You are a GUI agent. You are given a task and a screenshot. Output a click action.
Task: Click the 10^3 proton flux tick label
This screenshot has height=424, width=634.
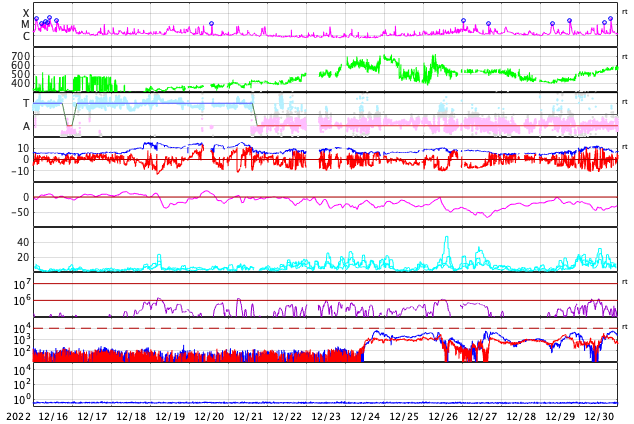click(x=22, y=340)
